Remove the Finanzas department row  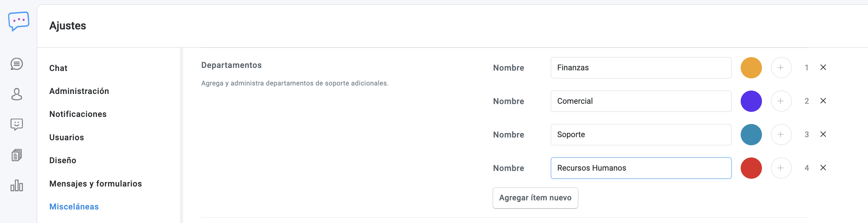point(823,68)
